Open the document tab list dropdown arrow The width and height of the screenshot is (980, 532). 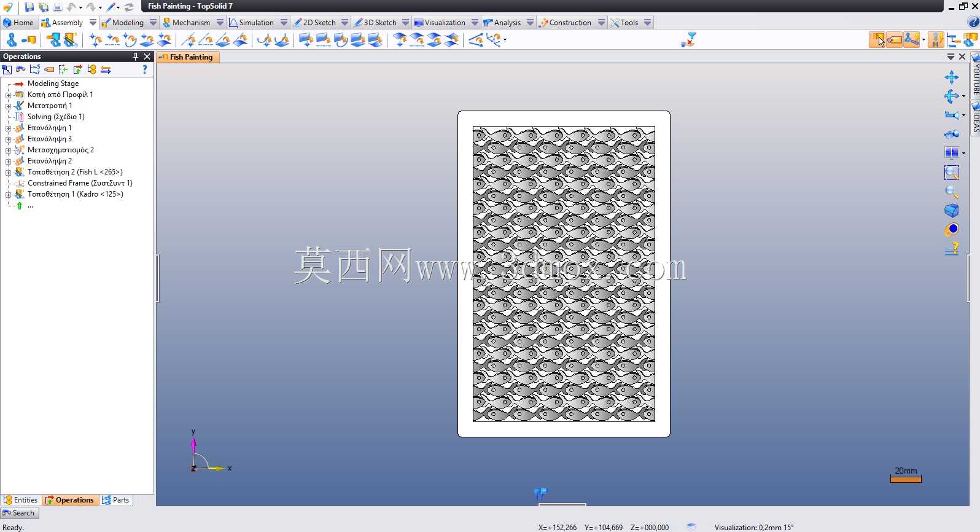click(x=951, y=57)
